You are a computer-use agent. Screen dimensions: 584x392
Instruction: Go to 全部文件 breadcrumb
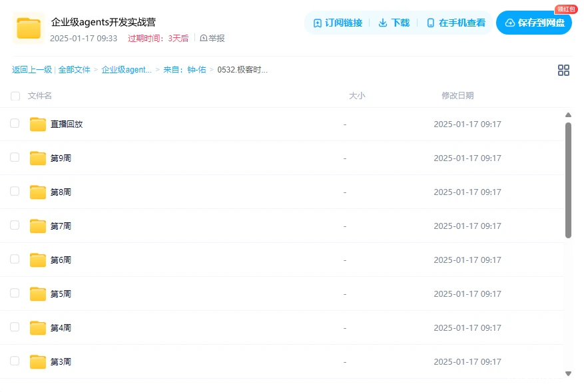[x=74, y=70]
